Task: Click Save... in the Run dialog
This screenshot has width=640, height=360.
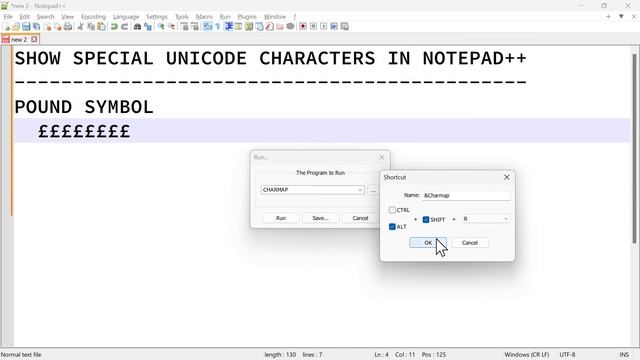Action: click(320, 218)
